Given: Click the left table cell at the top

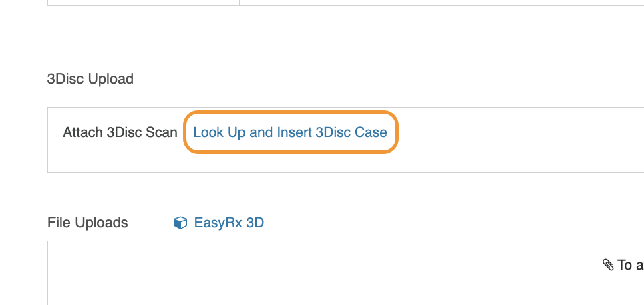Looking at the screenshot, I should click(x=144, y=3).
